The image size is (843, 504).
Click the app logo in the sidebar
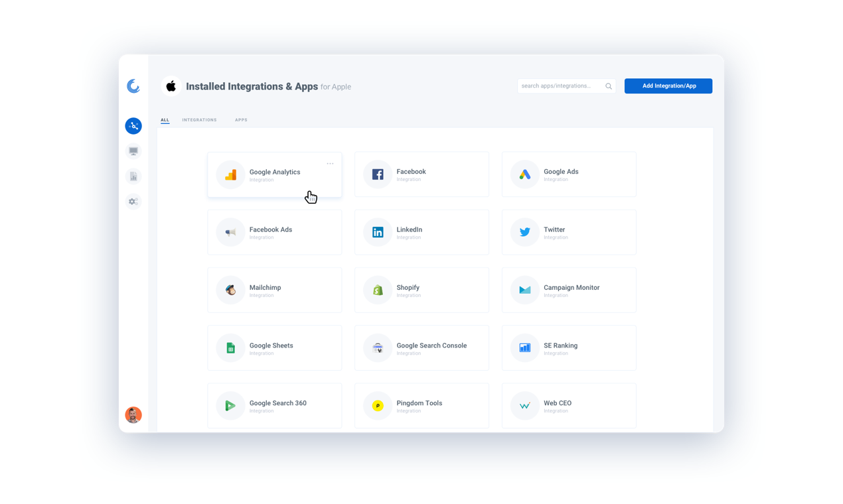coord(133,86)
